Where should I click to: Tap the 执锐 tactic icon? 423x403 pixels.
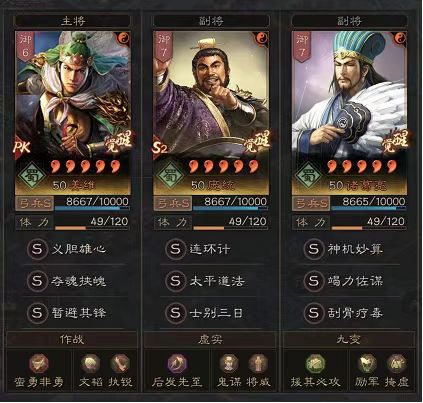point(120,363)
